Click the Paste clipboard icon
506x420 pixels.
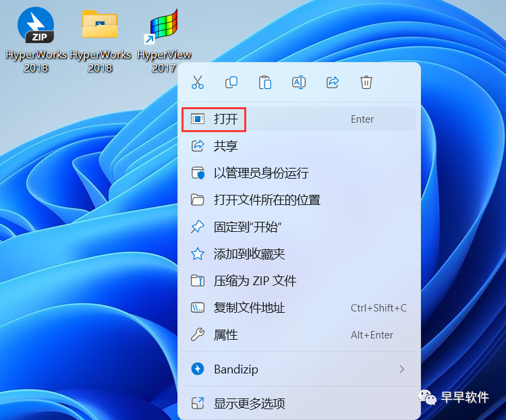[265, 82]
